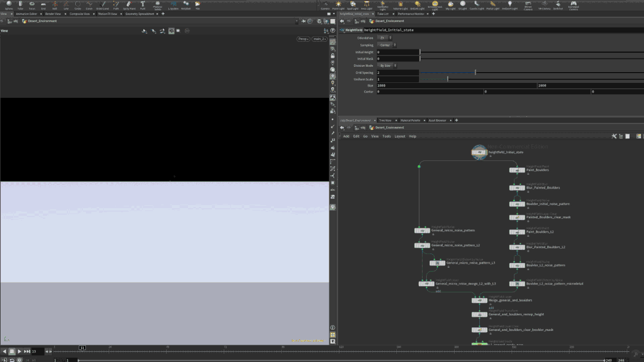644x362 pixels.
Task: Open the Persp camera menu in viewport
Action: click(x=303, y=39)
